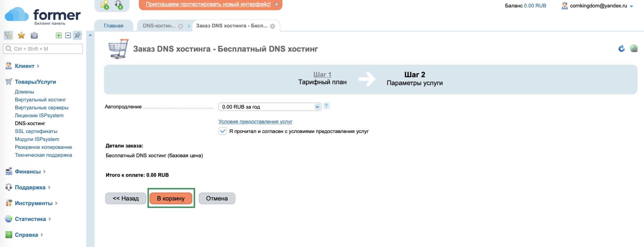Uncheck the terms of service agreement checkbox
This screenshot has height=247, width=644.
(223, 131)
